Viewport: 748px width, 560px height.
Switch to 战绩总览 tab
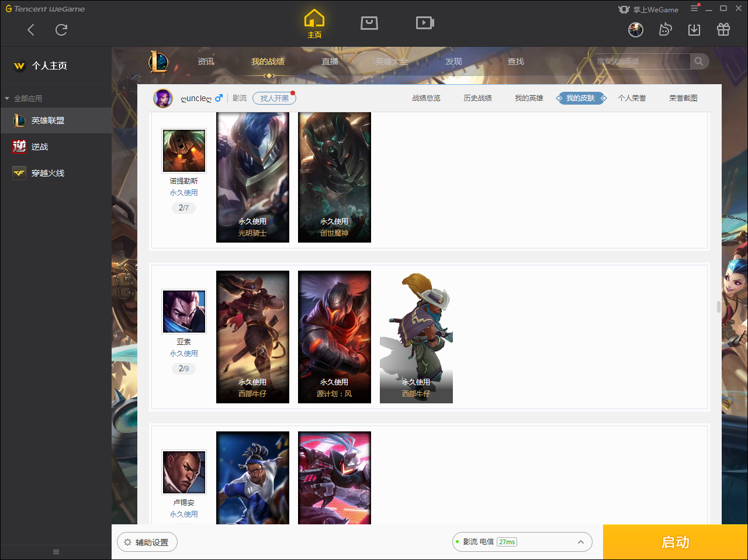[426, 98]
